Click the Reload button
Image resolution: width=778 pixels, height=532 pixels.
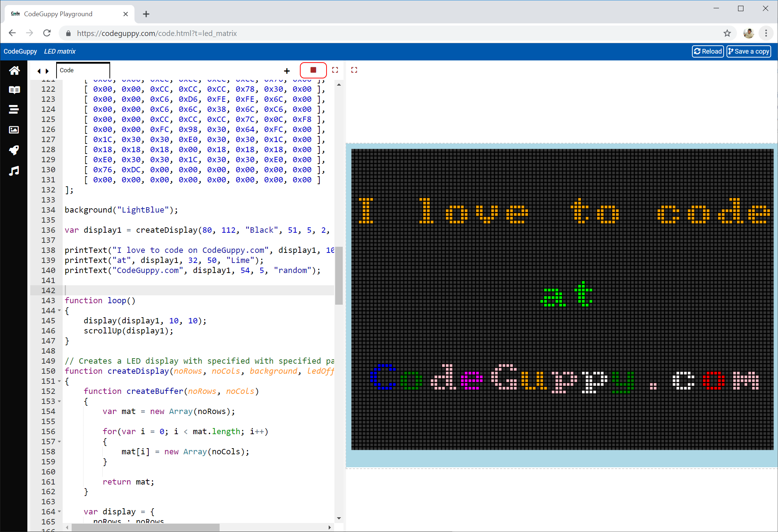point(707,51)
